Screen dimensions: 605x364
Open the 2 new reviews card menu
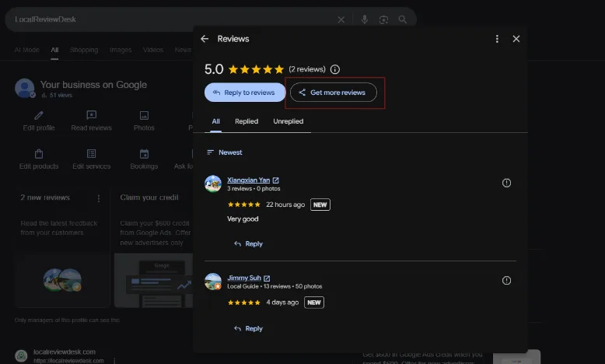pyautogui.click(x=99, y=198)
